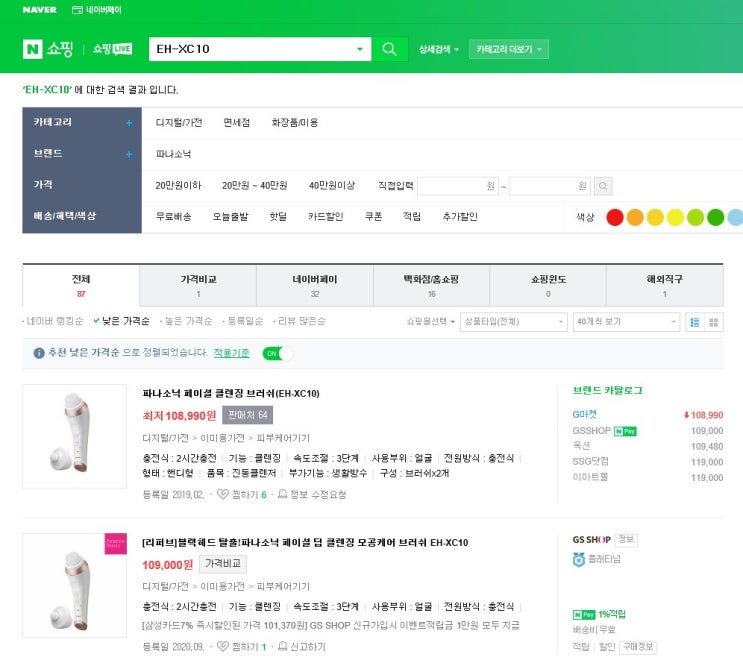Expand 카테고리 with the plus icon
This screenshot has height=663, width=743.
point(128,123)
